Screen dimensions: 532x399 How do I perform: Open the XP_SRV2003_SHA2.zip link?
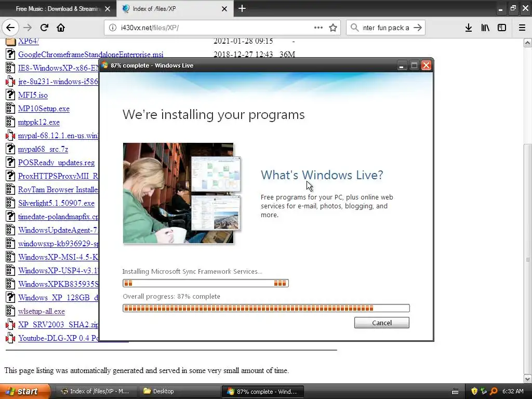[x=58, y=324]
